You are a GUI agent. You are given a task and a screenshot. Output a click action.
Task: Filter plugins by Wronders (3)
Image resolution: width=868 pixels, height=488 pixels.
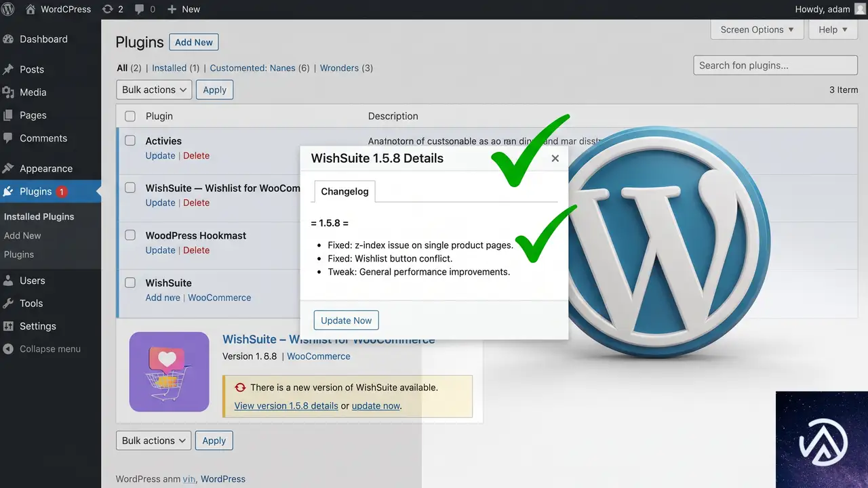click(347, 68)
